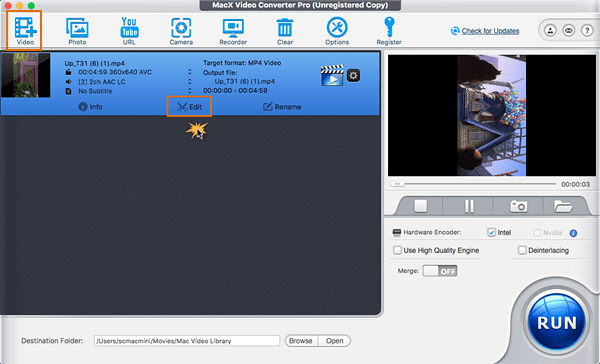Rename the output file
This screenshot has width=600, height=364.
pos(282,107)
